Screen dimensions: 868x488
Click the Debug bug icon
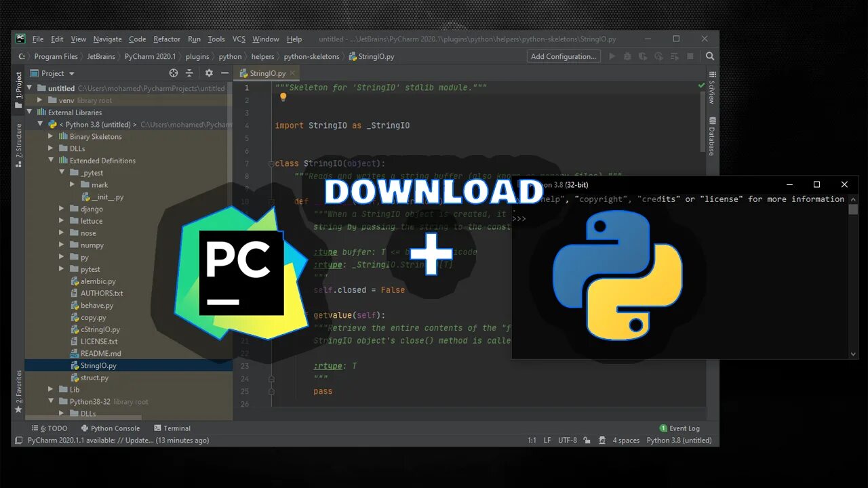tap(627, 57)
